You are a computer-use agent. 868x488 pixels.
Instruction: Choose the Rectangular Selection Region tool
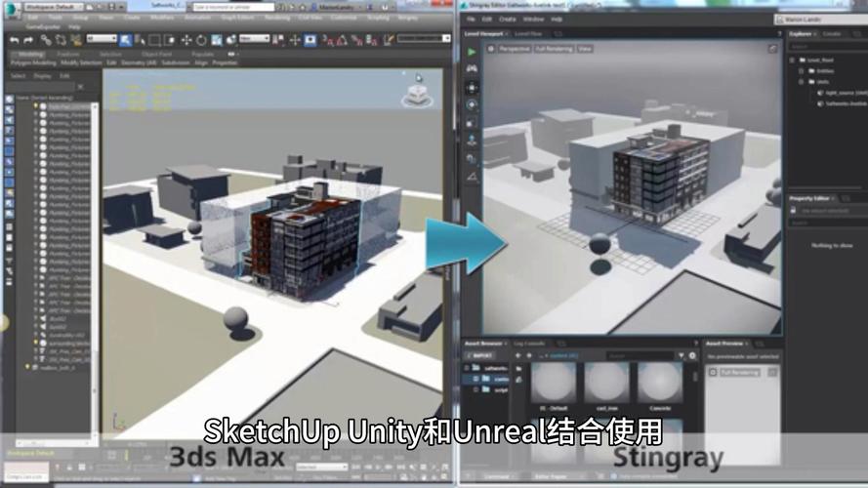(154, 40)
